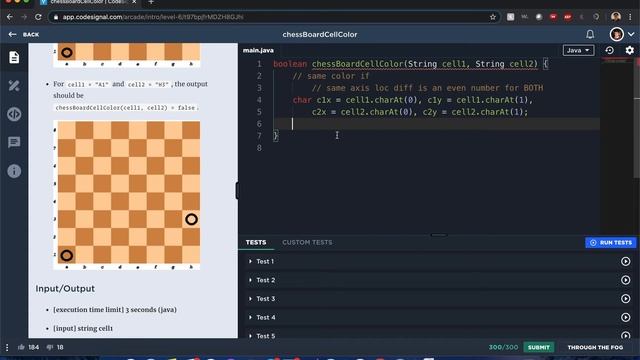Screen dimensions: 640x360
Task: Click the thumbs up like icon
Action: pyautogui.click(x=21, y=347)
